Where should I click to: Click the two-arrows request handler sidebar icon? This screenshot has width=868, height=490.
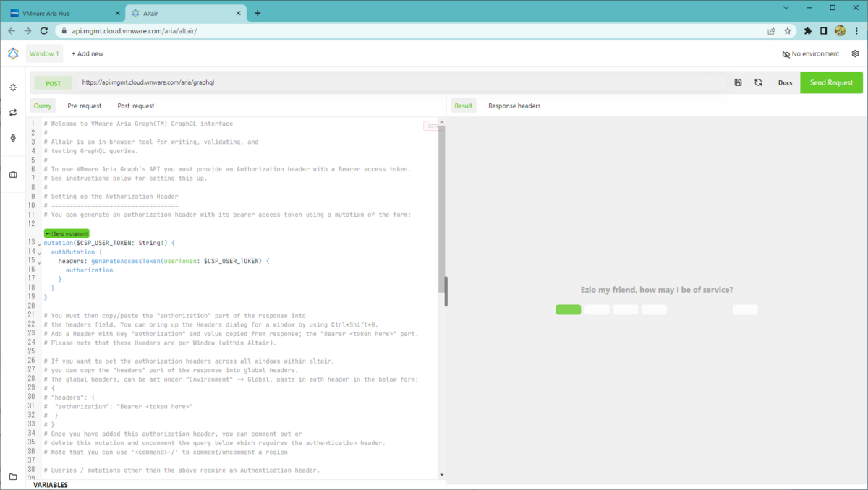click(13, 113)
